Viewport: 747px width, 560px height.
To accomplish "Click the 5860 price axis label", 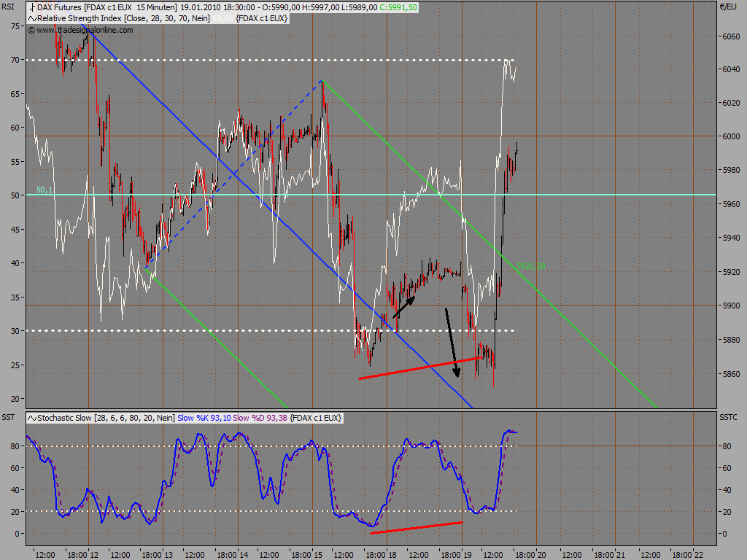I will (730, 374).
